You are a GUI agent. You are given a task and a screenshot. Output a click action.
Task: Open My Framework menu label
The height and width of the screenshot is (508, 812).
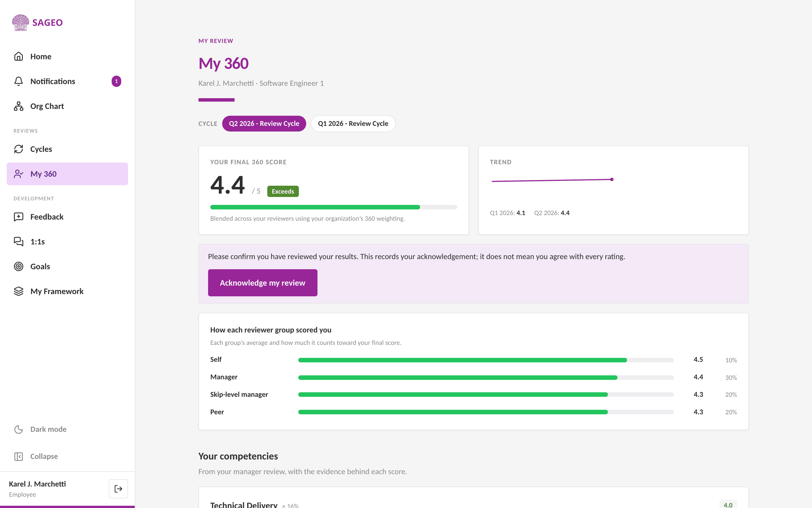click(x=57, y=291)
